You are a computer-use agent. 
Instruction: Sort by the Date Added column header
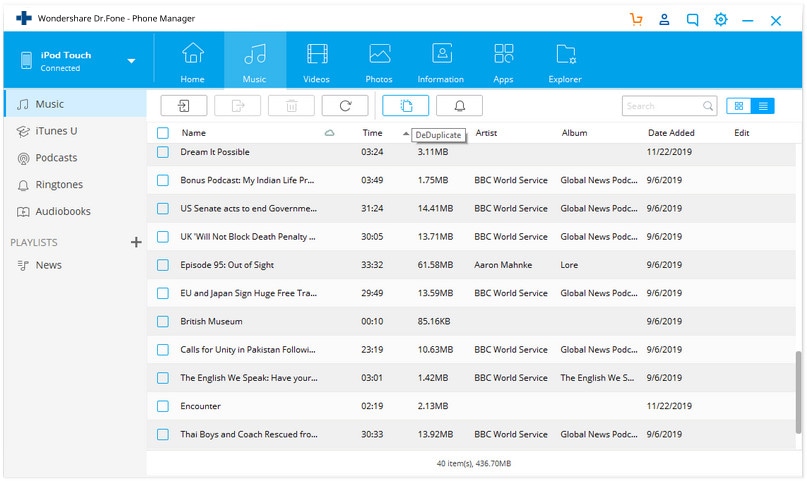point(671,133)
